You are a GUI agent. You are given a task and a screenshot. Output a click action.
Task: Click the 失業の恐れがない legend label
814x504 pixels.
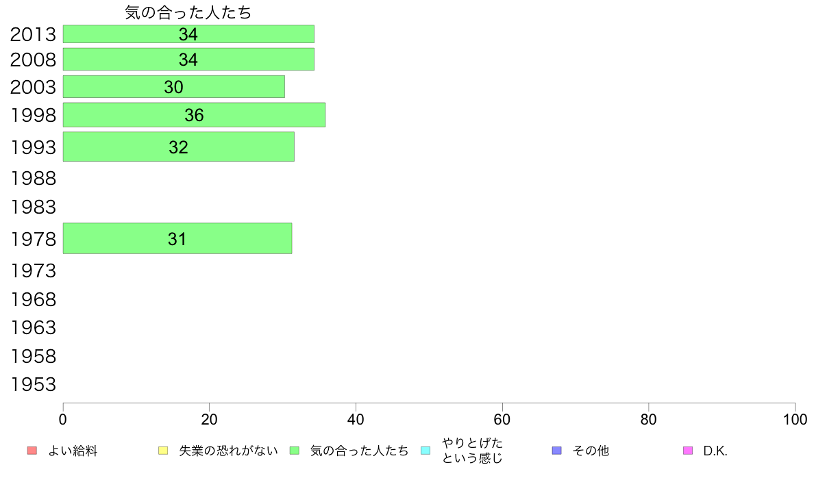pyautogui.click(x=228, y=451)
